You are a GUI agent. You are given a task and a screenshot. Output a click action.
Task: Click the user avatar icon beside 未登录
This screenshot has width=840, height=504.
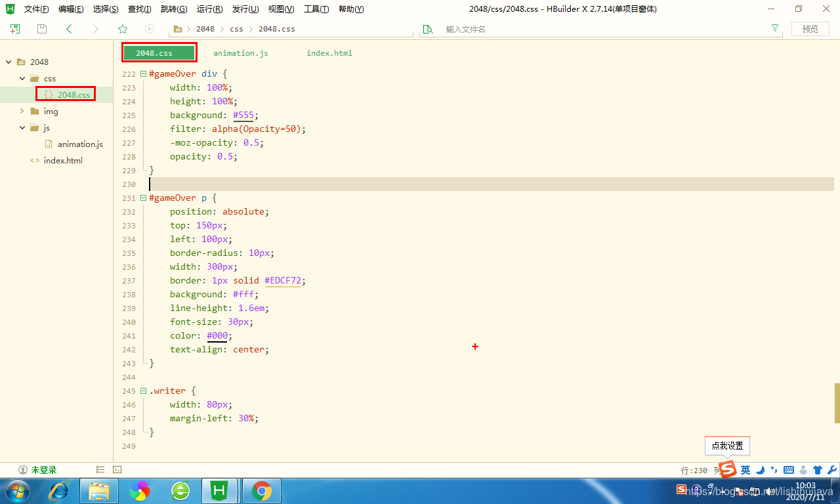[x=23, y=470]
